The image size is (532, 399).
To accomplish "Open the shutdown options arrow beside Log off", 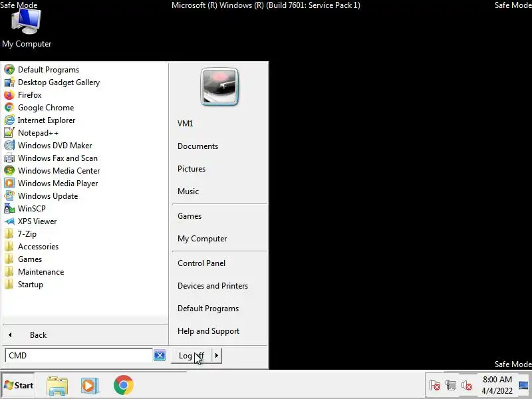I will point(217,356).
